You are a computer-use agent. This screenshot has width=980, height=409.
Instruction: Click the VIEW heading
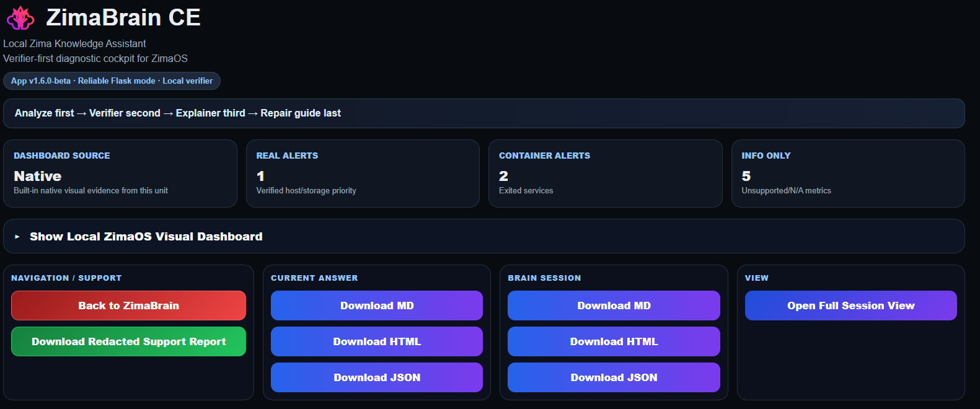pyautogui.click(x=757, y=278)
